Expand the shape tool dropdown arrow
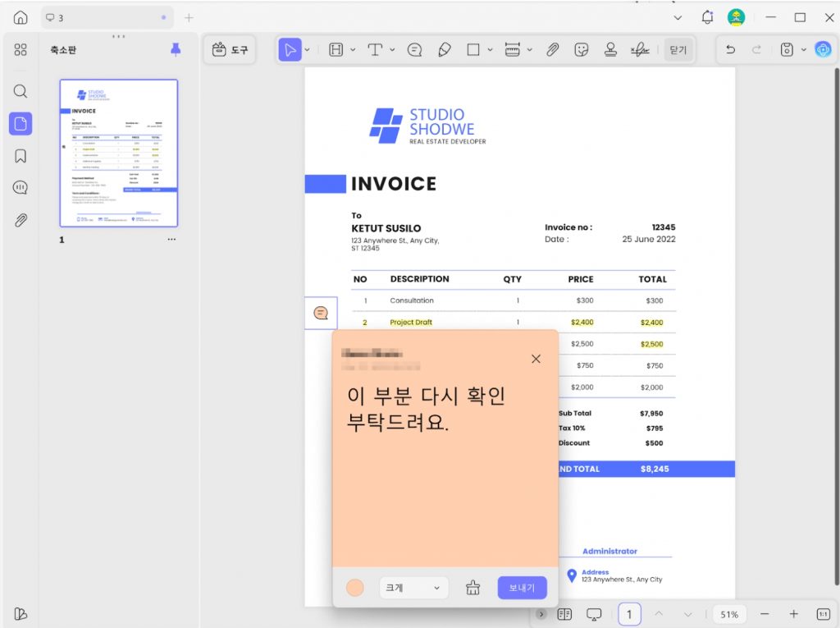The image size is (840, 628). (490, 50)
